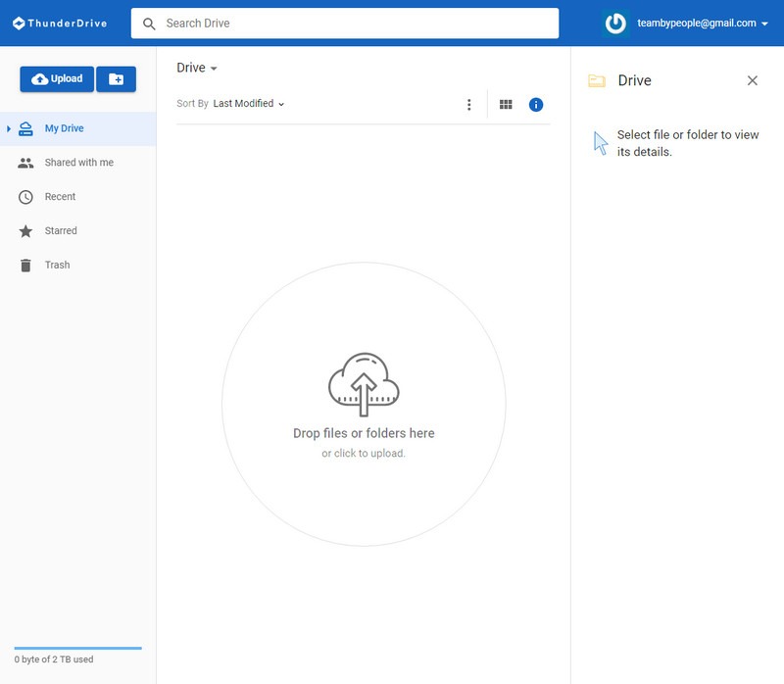Close the Drive details panel
784x684 pixels.
(753, 80)
